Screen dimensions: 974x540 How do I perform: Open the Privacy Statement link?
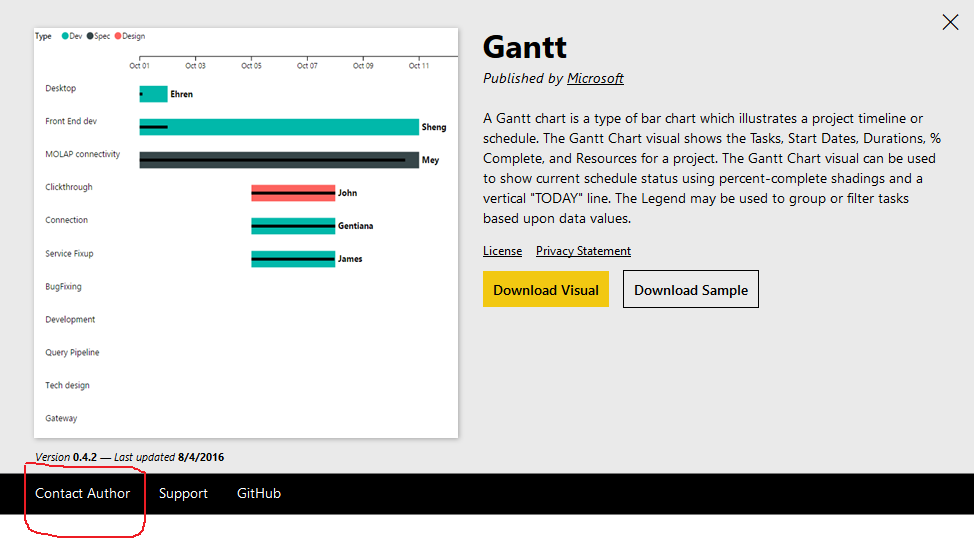[583, 250]
